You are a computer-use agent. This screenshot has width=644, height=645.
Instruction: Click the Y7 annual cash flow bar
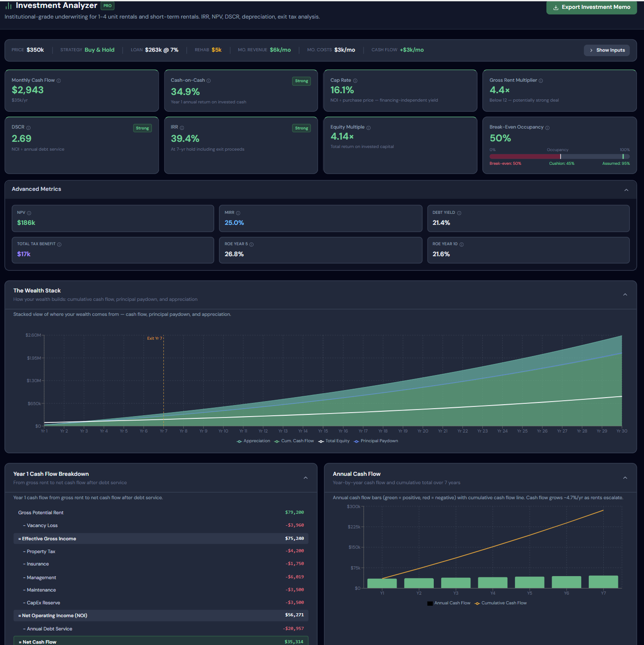tap(603, 582)
